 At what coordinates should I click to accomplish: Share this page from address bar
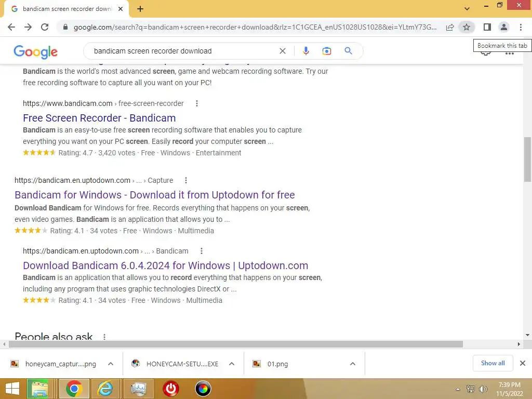[450, 27]
